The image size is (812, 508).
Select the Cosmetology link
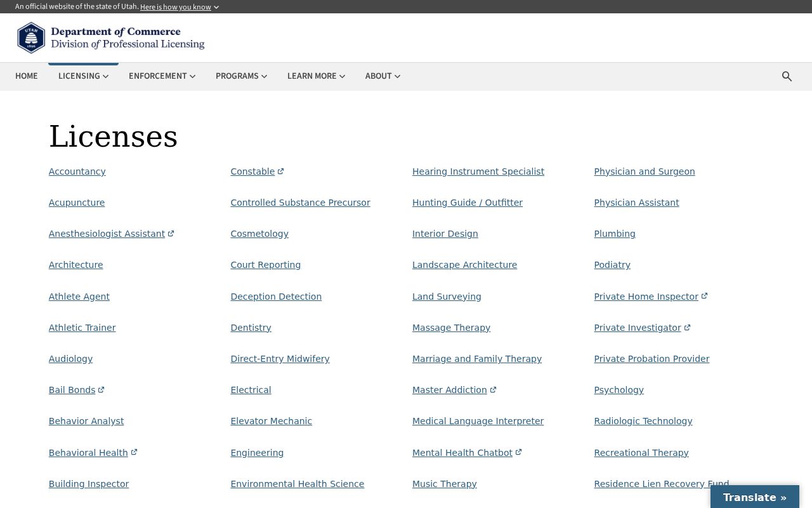point(259,234)
